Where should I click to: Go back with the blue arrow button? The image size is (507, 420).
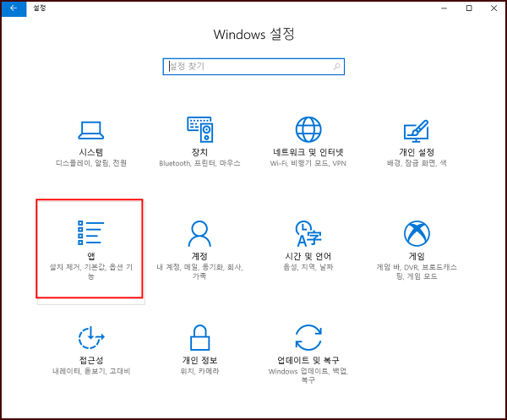pyautogui.click(x=14, y=8)
